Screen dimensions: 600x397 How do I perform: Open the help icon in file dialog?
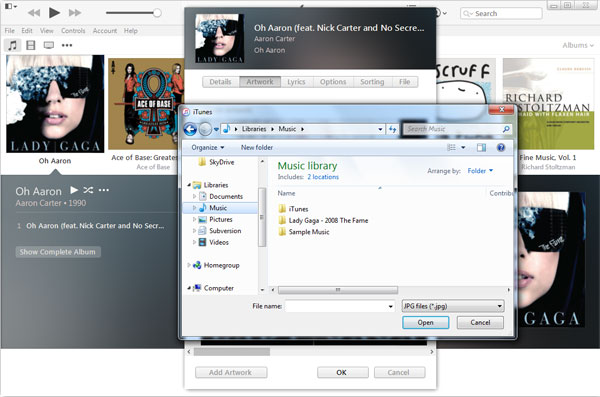coord(501,147)
